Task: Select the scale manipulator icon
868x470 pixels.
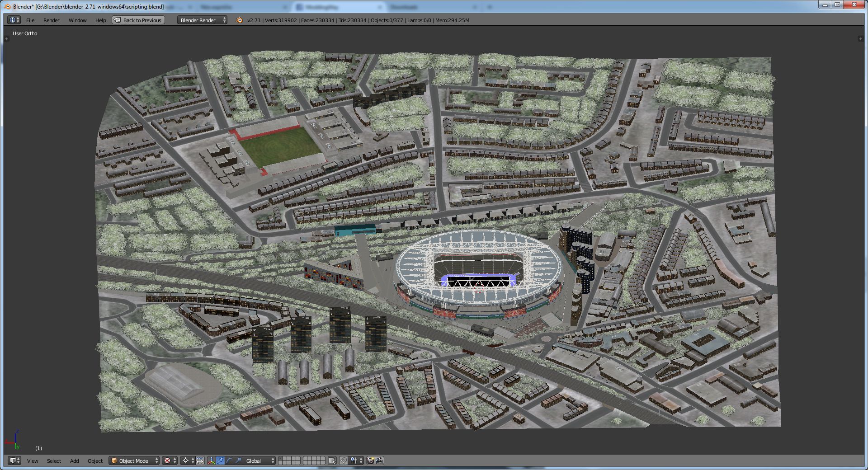Action: [238, 461]
